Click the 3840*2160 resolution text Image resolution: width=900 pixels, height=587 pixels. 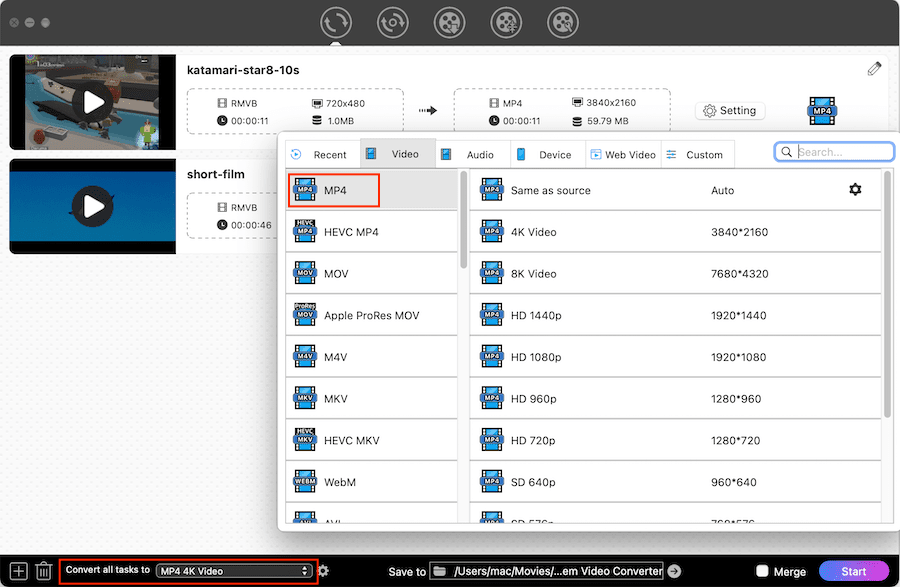[739, 232]
